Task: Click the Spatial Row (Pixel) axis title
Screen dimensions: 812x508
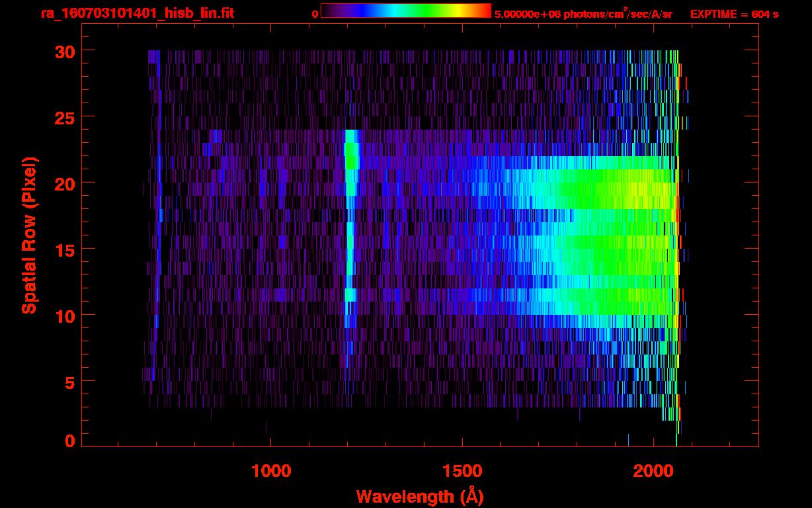Action: click(x=29, y=235)
